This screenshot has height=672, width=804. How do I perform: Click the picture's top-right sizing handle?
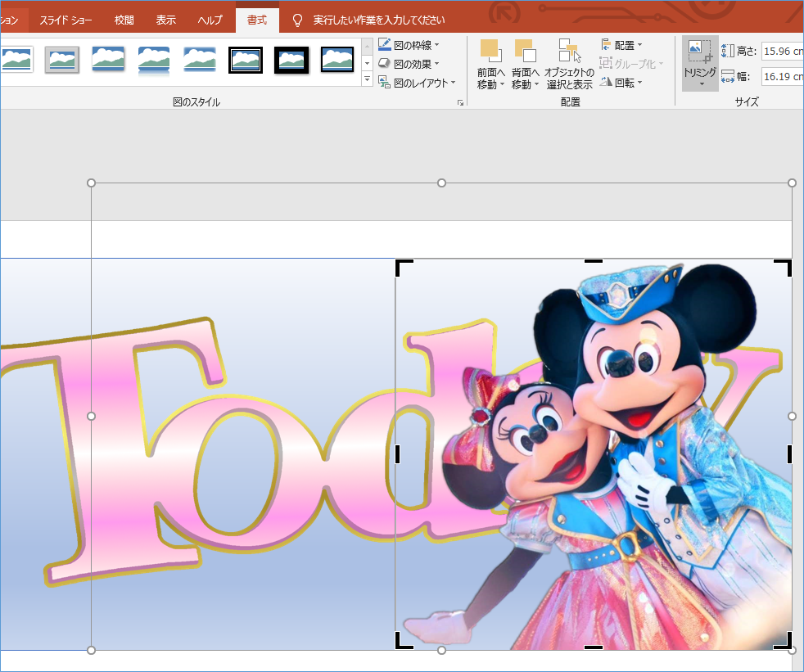(792, 183)
